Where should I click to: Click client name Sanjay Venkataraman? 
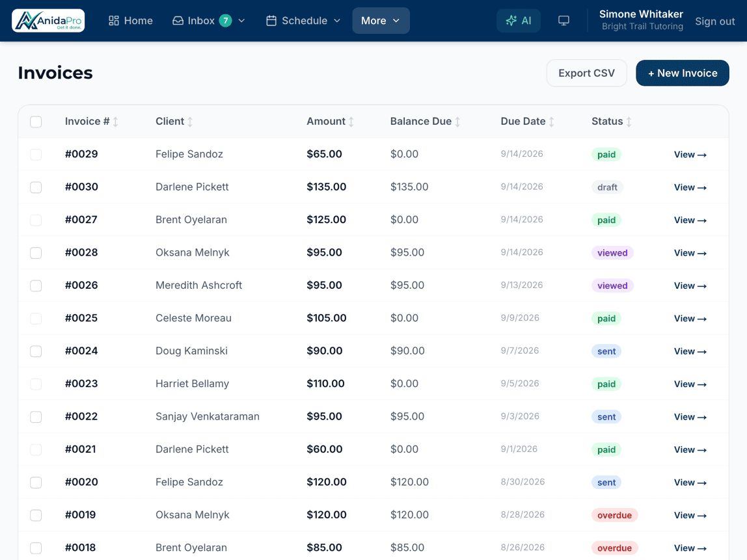[x=207, y=417]
